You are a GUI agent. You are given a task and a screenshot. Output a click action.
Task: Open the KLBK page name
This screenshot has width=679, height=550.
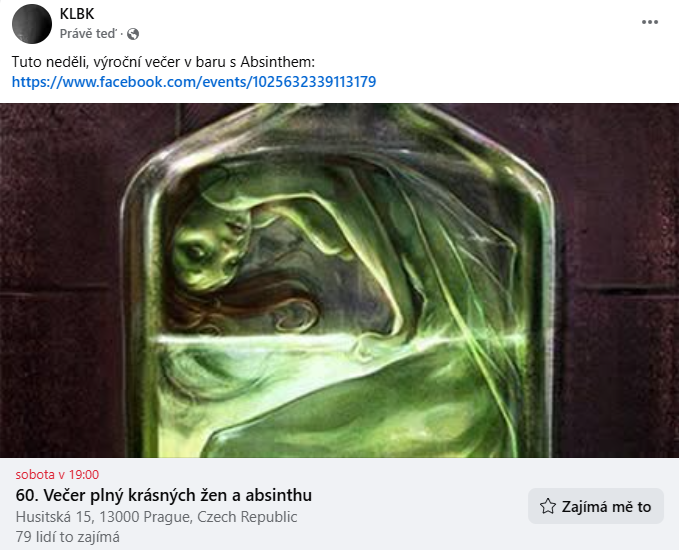(77, 14)
